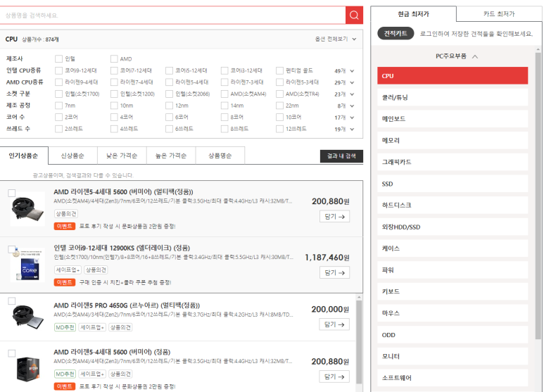544x392 pixels.
Task: Open the 라이젠5-4세대 5600 (정품) box thumbnail
Action: [x=27, y=369]
